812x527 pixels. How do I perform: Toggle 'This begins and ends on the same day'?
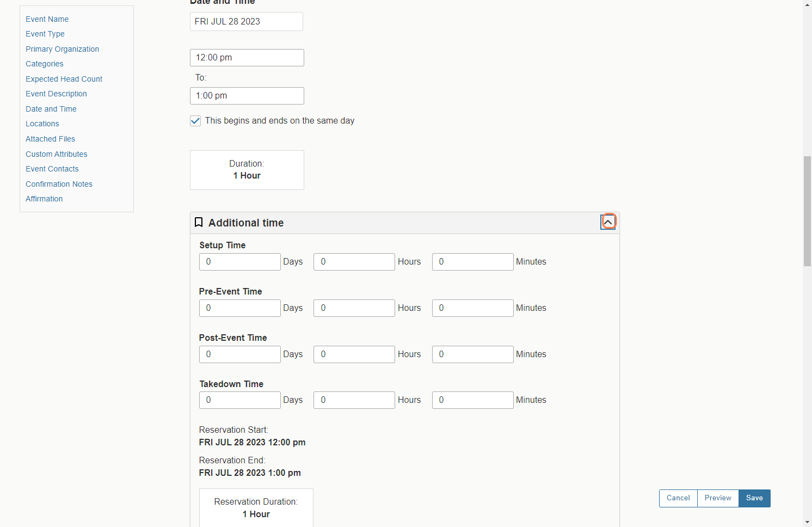click(195, 121)
